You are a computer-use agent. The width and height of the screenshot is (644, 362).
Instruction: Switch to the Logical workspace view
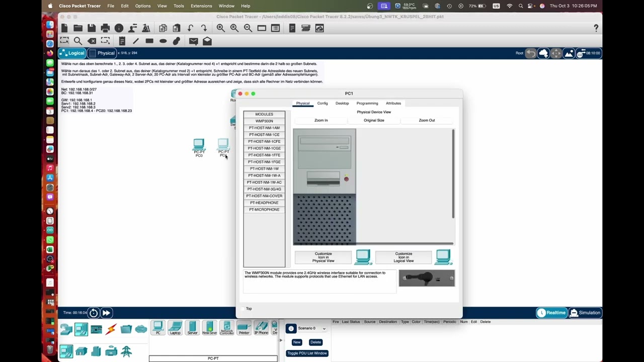[x=72, y=53]
